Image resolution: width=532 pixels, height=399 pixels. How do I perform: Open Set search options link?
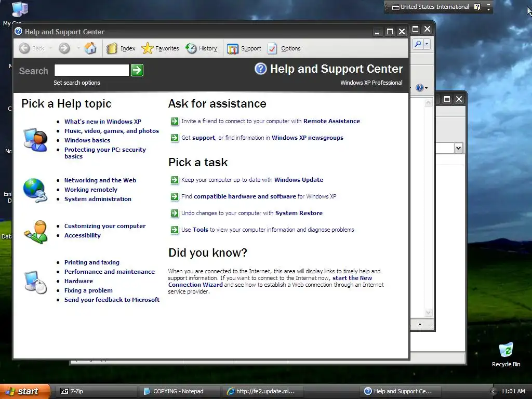[77, 83]
